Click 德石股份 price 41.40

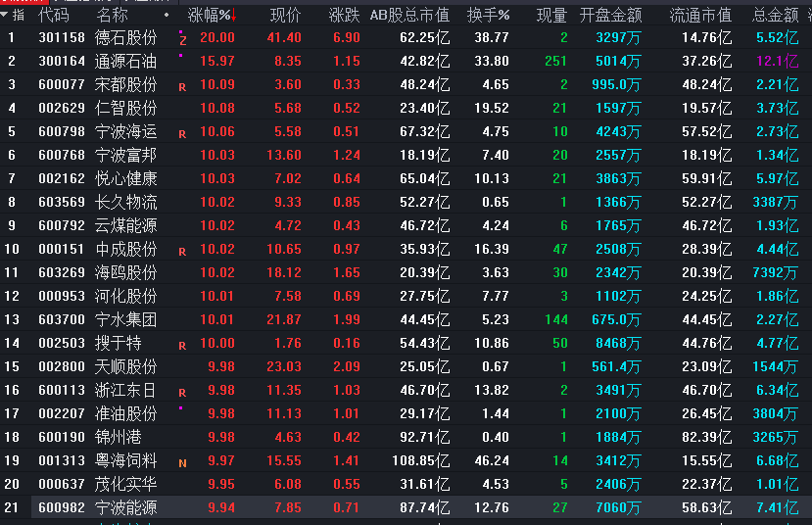(284, 37)
